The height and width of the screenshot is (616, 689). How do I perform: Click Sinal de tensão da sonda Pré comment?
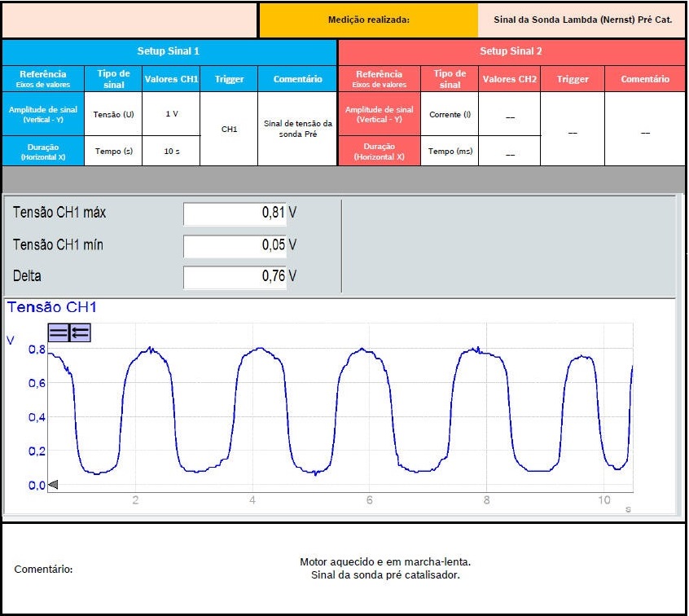[298, 129]
